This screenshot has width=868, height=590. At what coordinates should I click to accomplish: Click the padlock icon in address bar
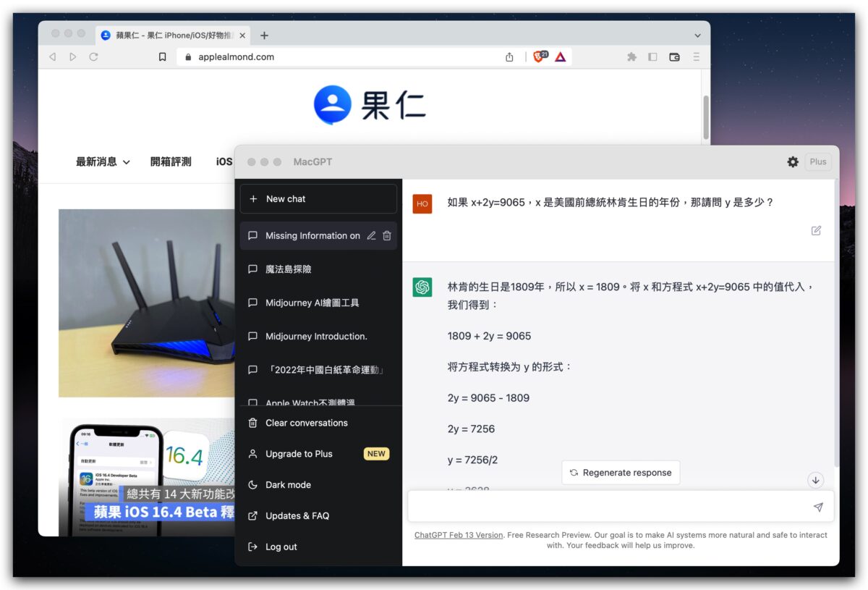tap(188, 56)
